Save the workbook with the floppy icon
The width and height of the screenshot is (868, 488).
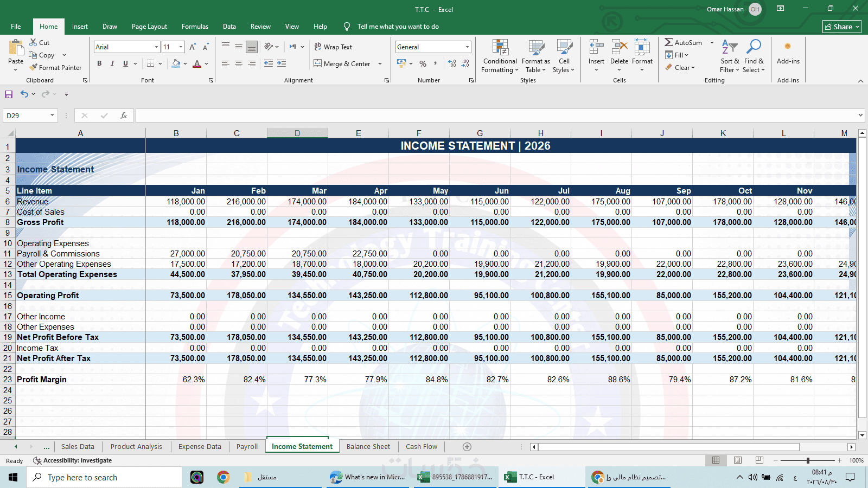coord(9,94)
